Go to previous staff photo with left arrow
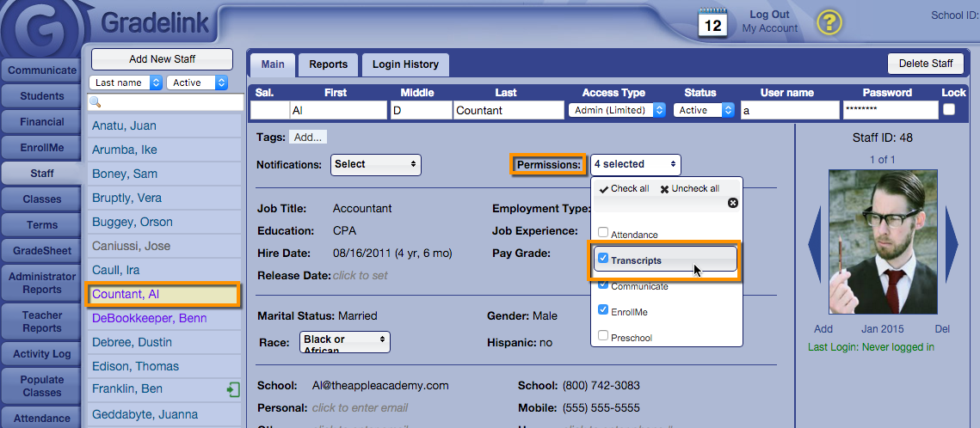The height and width of the screenshot is (428, 980). (x=814, y=245)
